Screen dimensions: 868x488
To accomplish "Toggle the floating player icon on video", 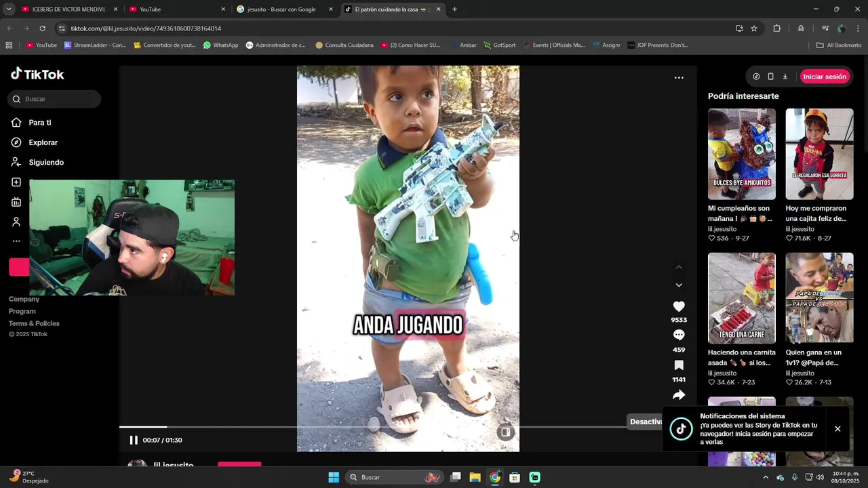I will (505, 432).
